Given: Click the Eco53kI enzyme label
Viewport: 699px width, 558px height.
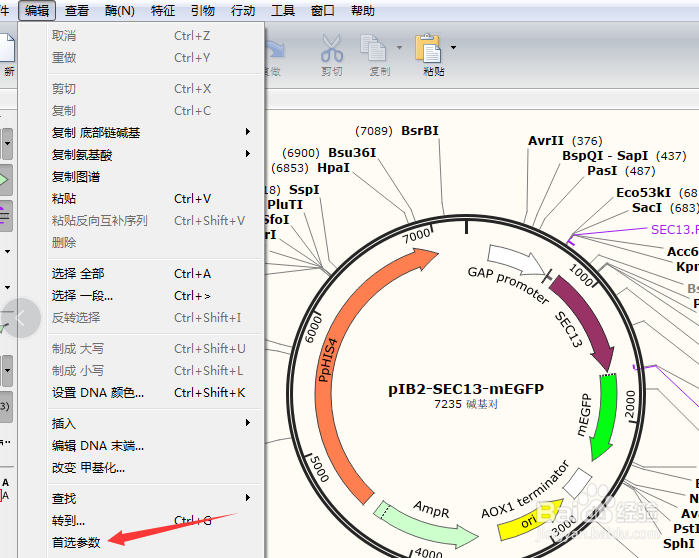Looking at the screenshot, I should coord(643,193).
